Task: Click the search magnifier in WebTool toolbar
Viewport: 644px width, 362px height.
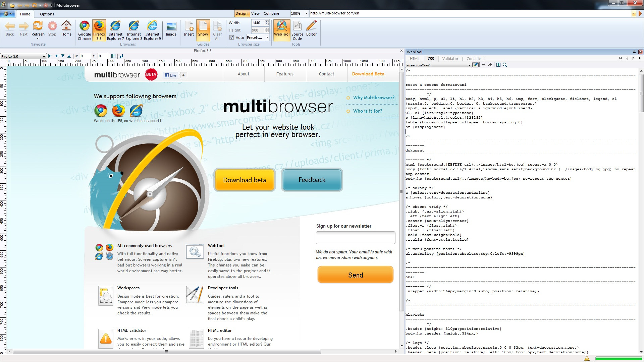Action: [505, 65]
